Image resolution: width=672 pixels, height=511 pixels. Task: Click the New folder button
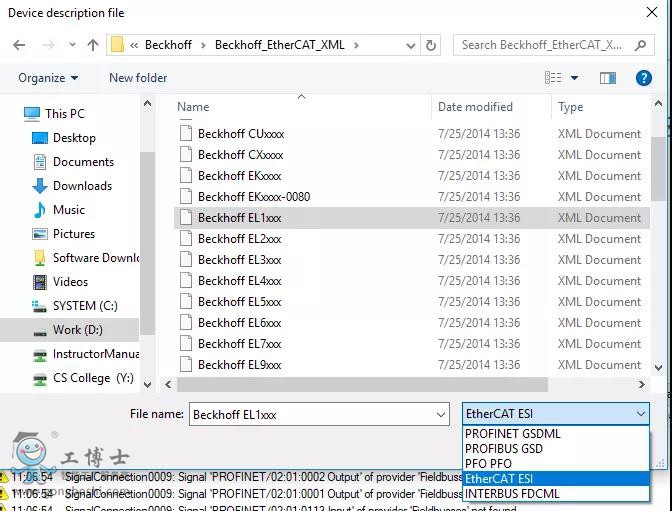pos(138,78)
